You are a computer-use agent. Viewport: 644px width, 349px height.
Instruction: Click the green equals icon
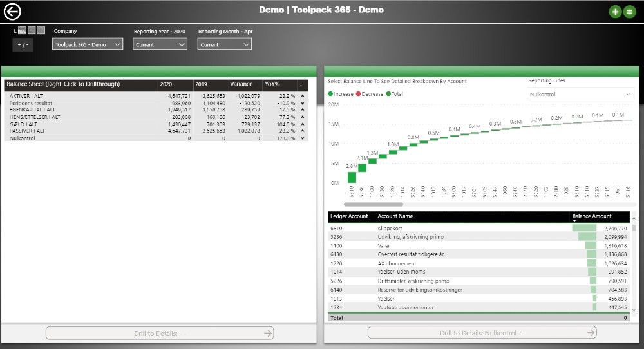coord(629,12)
